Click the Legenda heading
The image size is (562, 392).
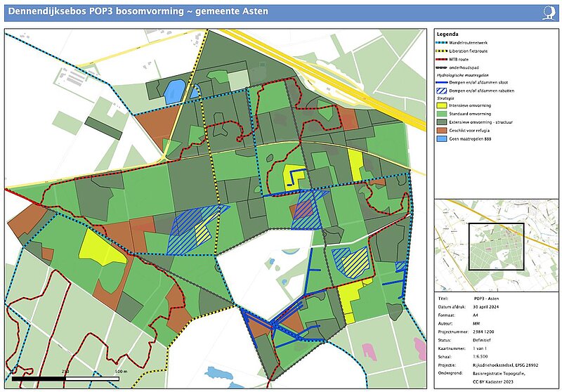pyautogui.click(x=447, y=34)
